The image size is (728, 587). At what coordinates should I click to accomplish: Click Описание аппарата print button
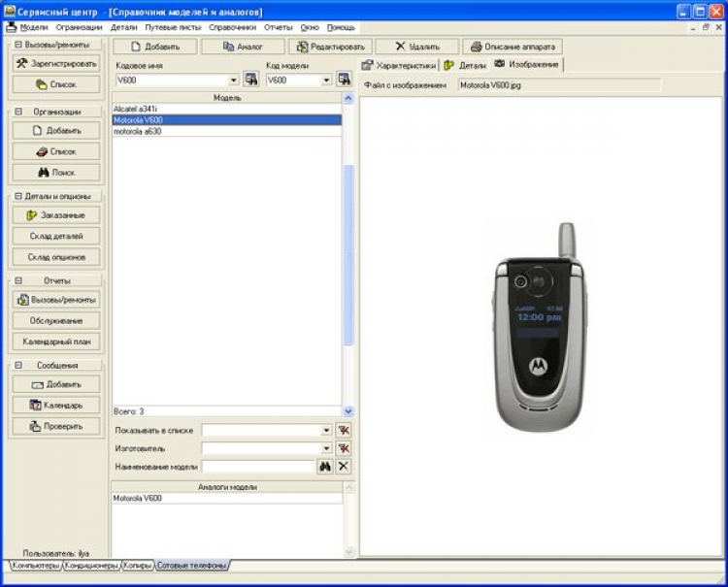(513, 47)
